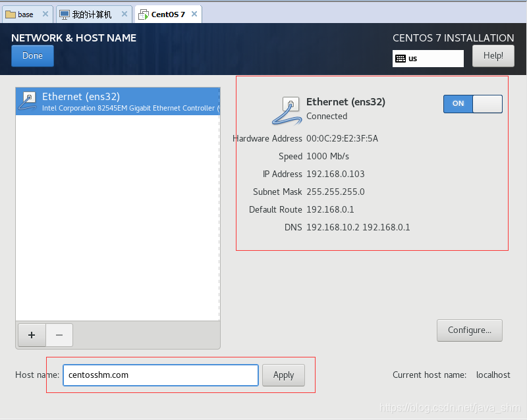
Task: Open the Help! button
Action: (493, 56)
